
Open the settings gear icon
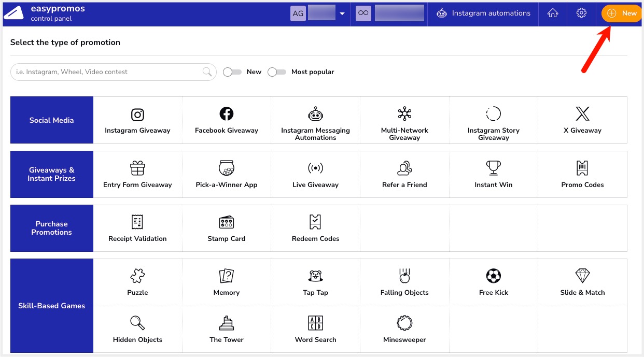(582, 13)
